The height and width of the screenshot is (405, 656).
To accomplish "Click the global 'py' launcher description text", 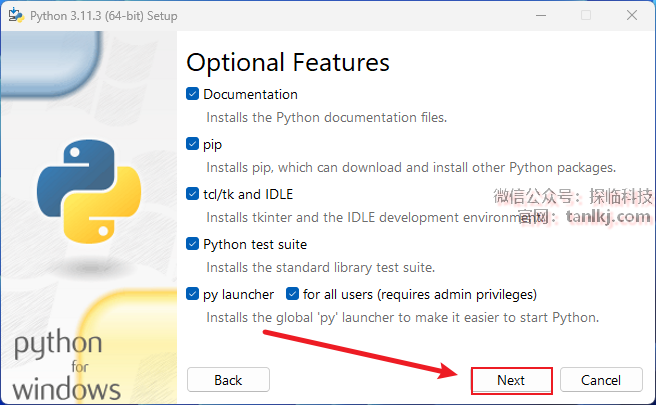I will coord(402,318).
